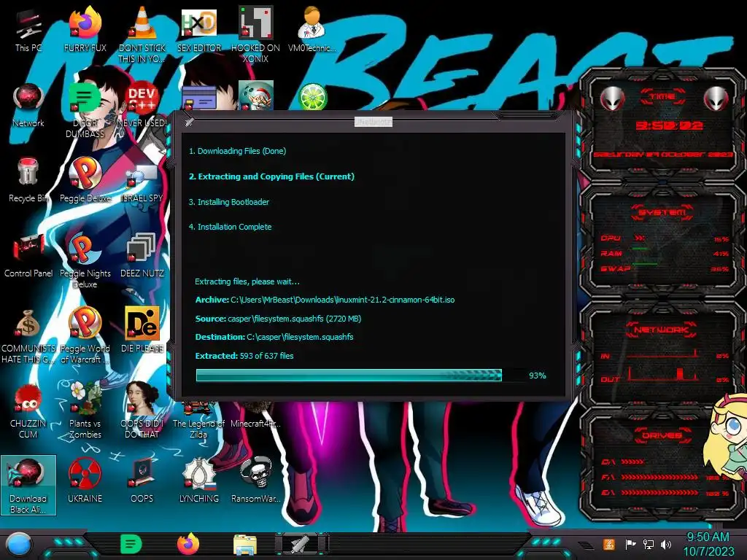Open the DEEZ NUTZ stacked windows icon

142,255
